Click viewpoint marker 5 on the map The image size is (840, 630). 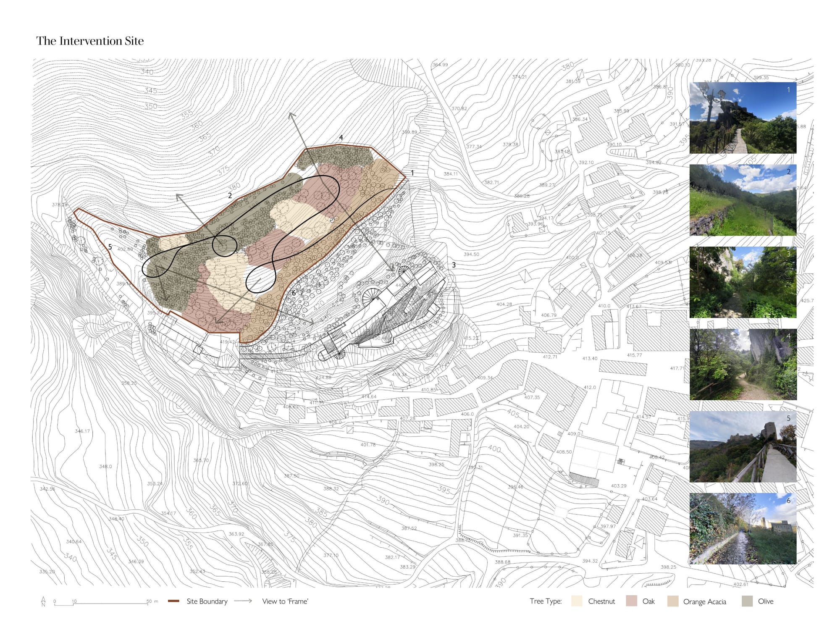pyautogui.click(x=110, y=247)
